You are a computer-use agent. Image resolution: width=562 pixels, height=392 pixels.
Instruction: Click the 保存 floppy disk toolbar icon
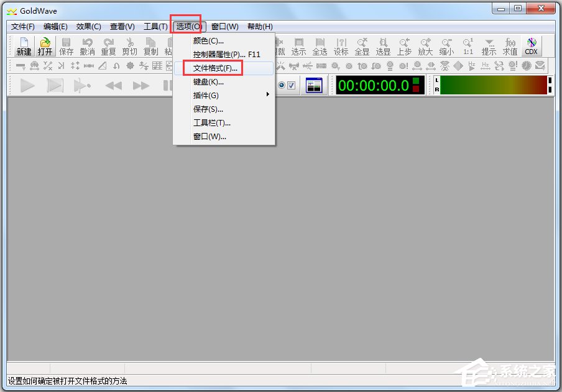click(x=67, y=46)
